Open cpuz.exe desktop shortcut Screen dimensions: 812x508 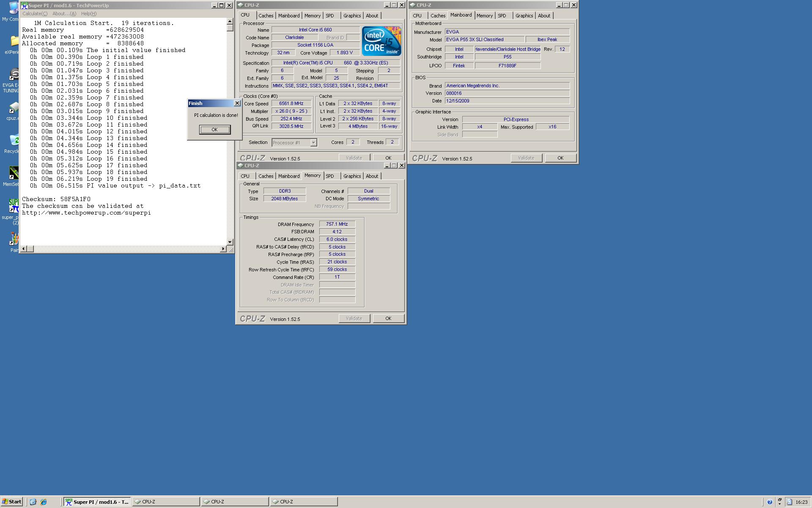pyautogui.click(x=13, y=111)
